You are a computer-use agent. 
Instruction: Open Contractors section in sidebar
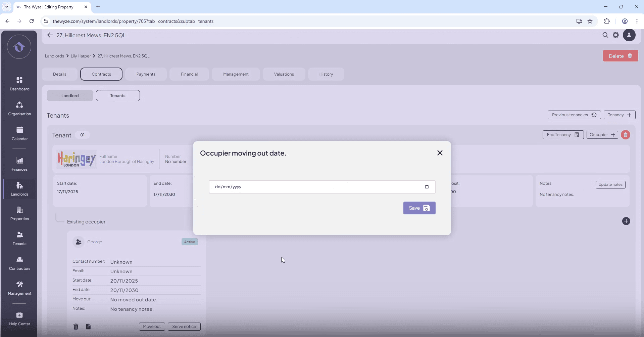point(19,263)
